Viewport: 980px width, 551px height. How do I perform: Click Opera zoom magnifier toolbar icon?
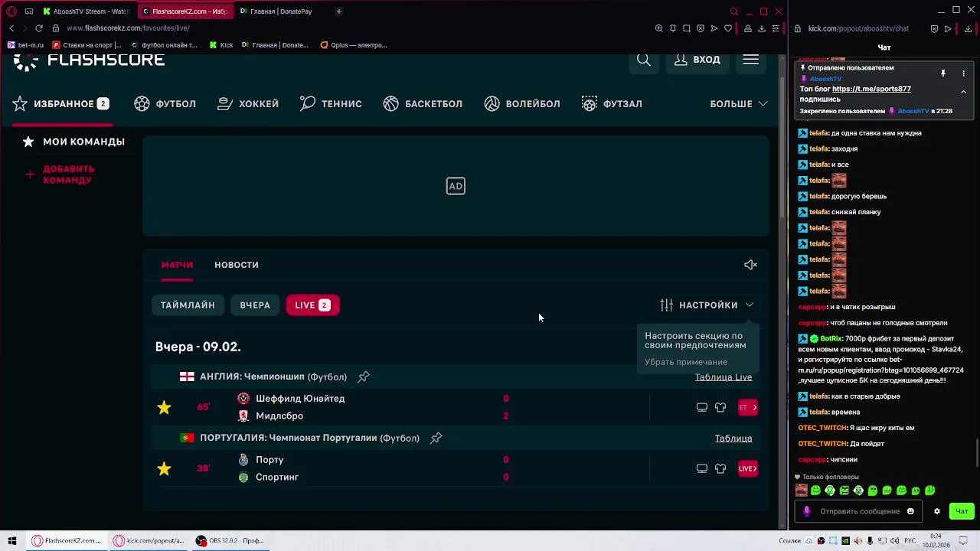pos(659,28)
